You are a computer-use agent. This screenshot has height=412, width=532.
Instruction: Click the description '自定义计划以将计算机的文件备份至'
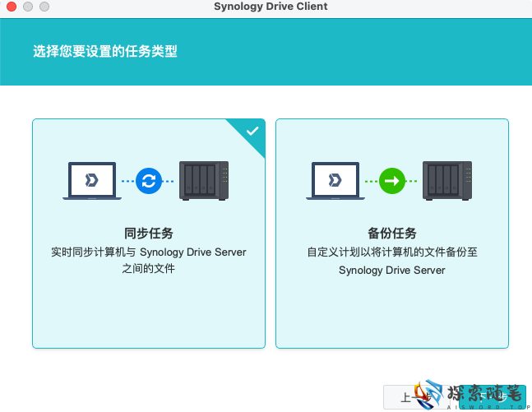pos(392,252)
